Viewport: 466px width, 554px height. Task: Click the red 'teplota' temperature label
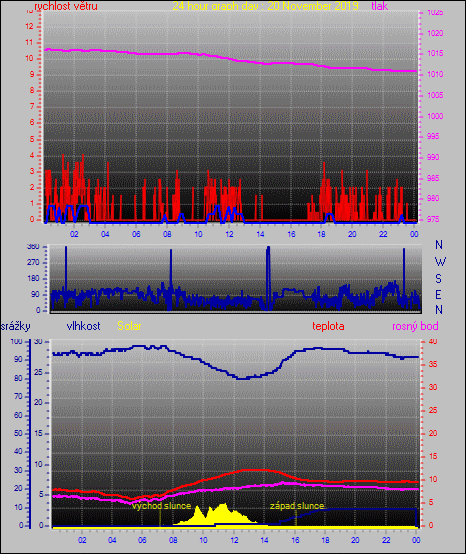click(x=328, y=326)
